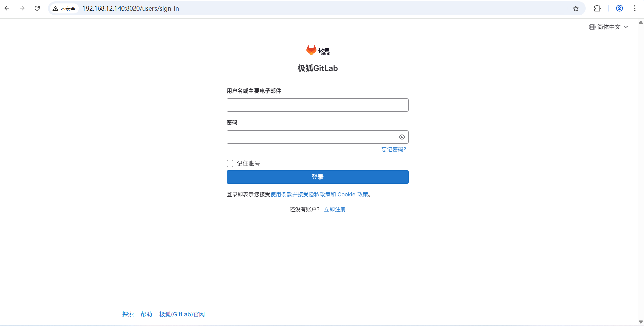Open the 忘记密码? link
The image size is (644, 326).
[x=394, y=149]
